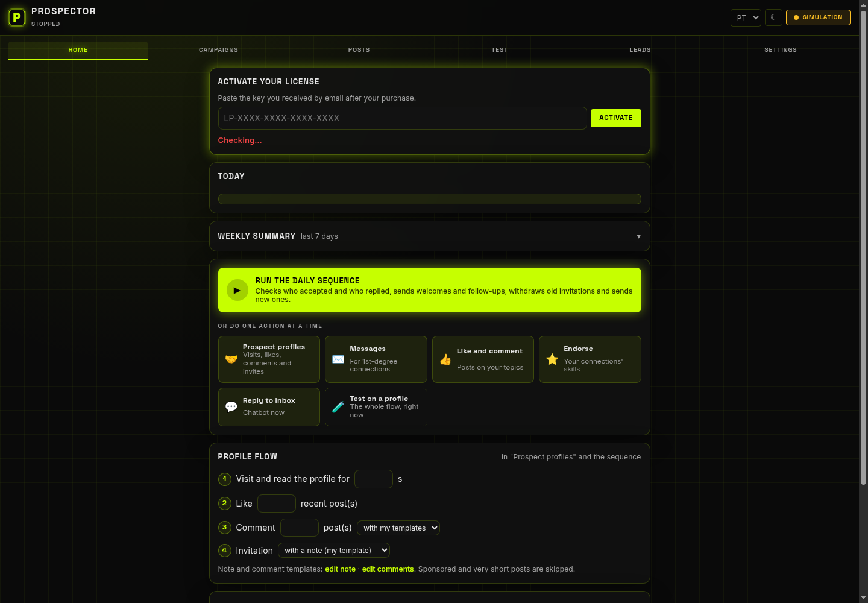Open the Settings tab
868x603 pixels.
780,50
